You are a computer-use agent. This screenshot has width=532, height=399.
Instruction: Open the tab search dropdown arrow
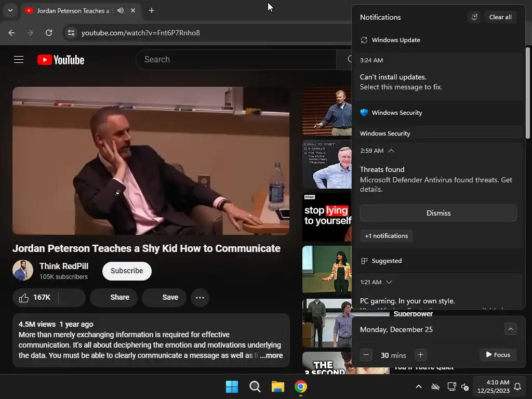click(x=10, y=10)
